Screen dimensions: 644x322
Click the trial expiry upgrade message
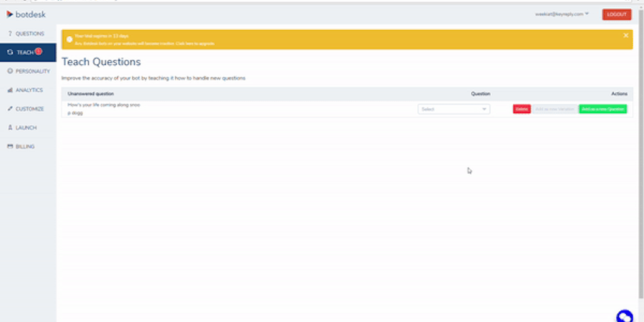[x=145, y=40]
